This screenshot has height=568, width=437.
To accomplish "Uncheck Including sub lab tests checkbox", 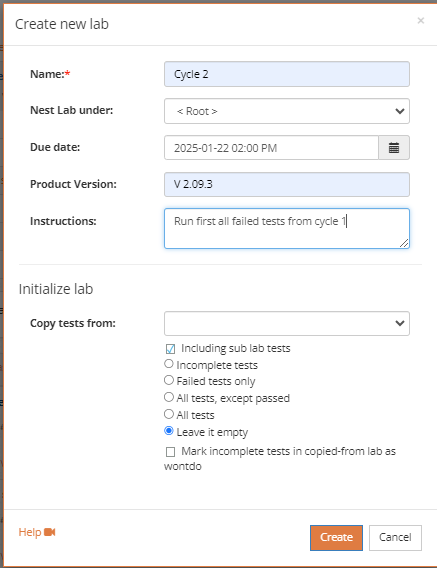I will pos(170,349).
